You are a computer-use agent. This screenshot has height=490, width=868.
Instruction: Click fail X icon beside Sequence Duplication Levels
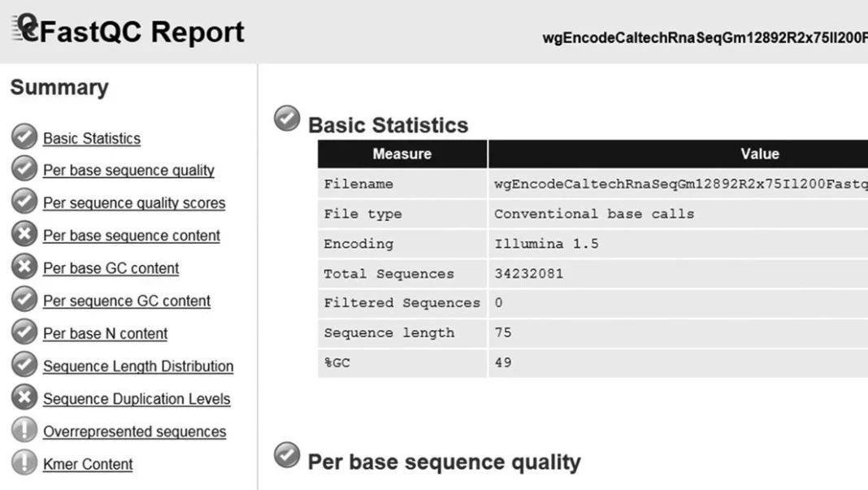[x=24, y=398]
